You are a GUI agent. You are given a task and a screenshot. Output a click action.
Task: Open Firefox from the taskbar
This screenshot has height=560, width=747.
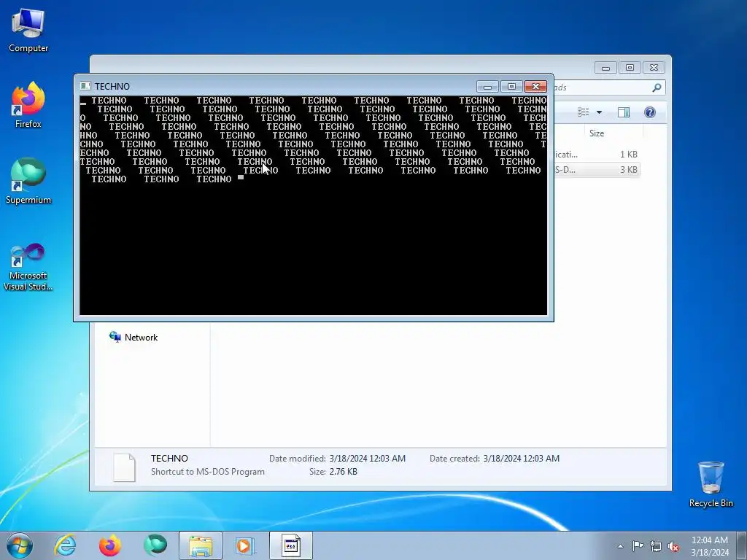[110, 545]
